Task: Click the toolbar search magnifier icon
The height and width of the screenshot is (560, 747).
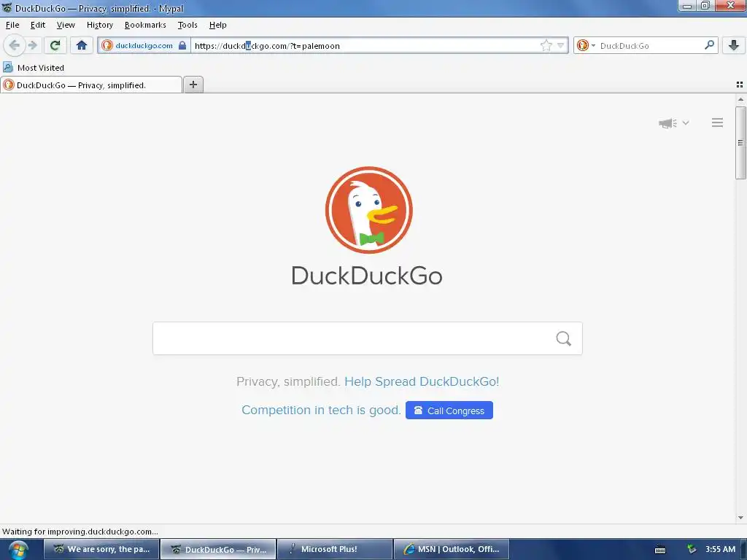Action: coord(709,46)
